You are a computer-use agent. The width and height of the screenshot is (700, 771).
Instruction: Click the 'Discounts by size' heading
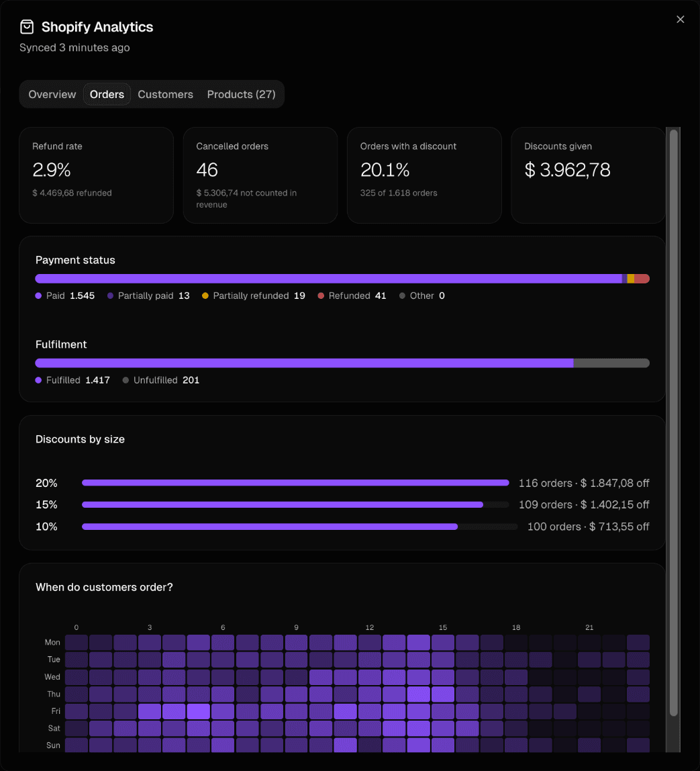(80, 440)
